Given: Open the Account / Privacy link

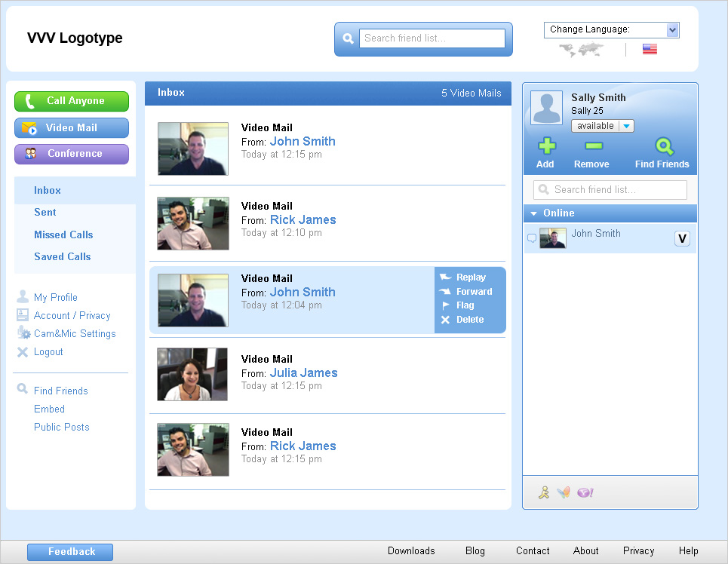Looking at the screenshot, I should (x=72, y=316).
